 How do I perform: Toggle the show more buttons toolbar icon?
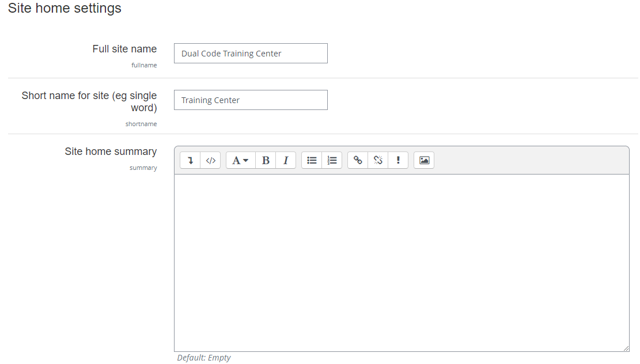(x=190, y=160)
